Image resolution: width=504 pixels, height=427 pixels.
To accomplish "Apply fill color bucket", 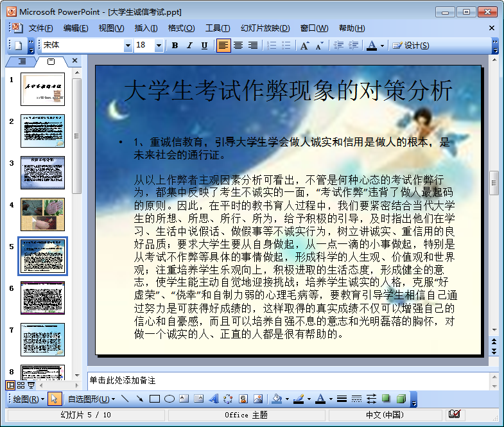I will point(277,399).
